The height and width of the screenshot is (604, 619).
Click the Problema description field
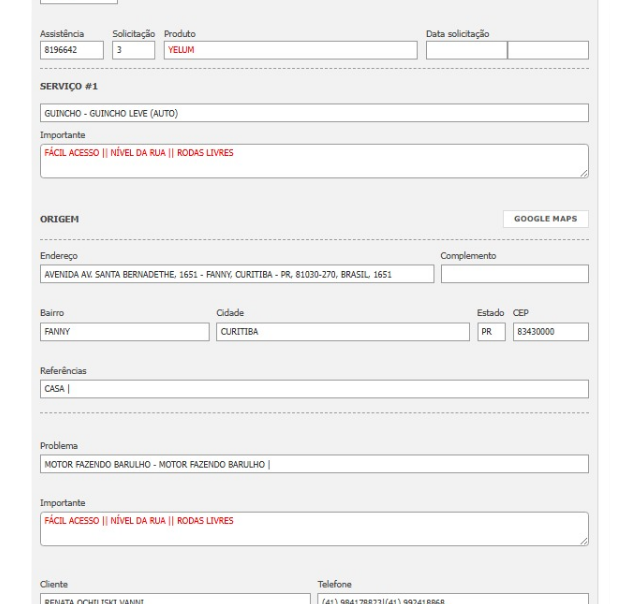(x=314, y=464)
